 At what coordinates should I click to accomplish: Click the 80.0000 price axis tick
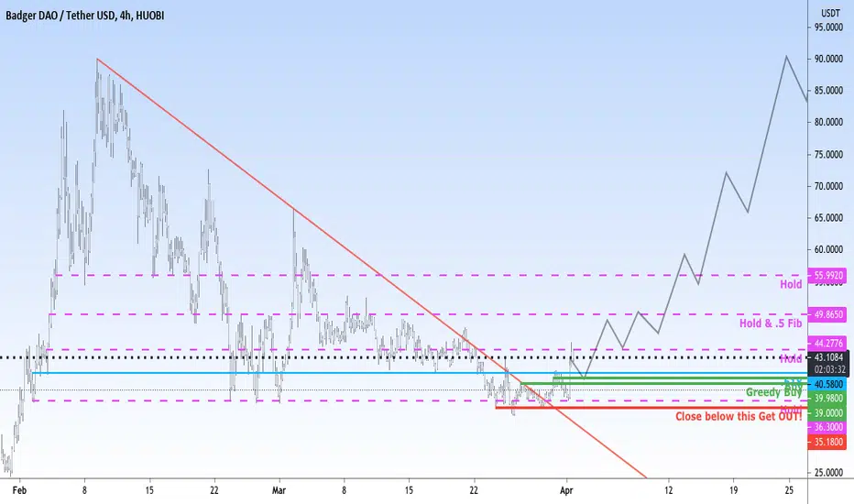tap(828, 122)
